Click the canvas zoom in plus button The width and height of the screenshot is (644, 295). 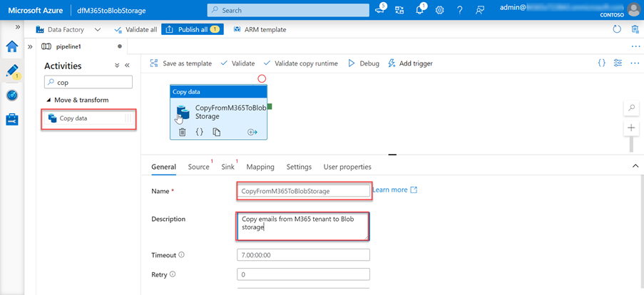pos(631,128)
